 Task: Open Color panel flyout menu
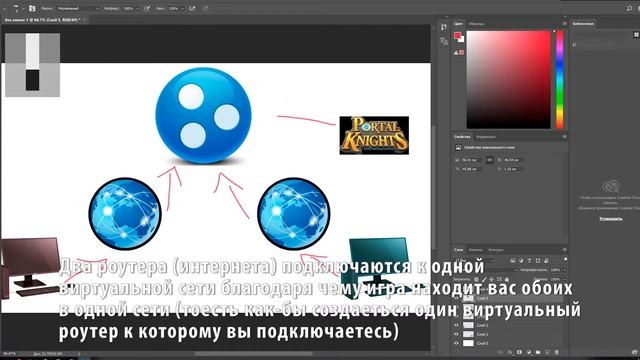pos(564,24)
